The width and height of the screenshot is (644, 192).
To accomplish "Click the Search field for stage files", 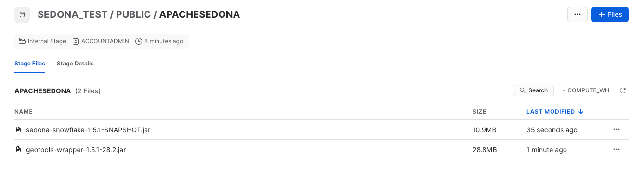I will 533,90.
